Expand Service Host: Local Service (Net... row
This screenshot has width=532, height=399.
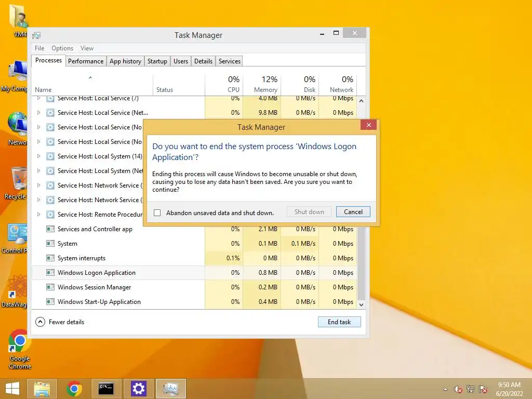pos(38,112)
